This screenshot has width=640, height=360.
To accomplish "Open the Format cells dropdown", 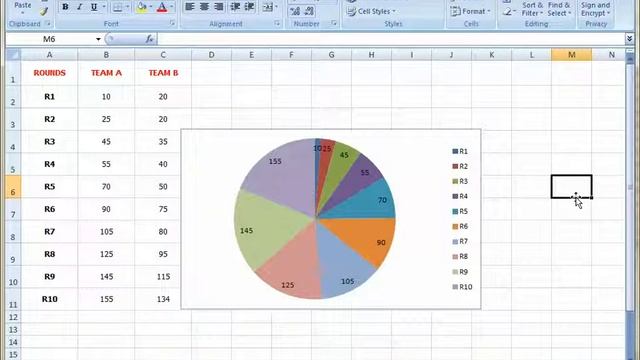I will pos(470,11).
